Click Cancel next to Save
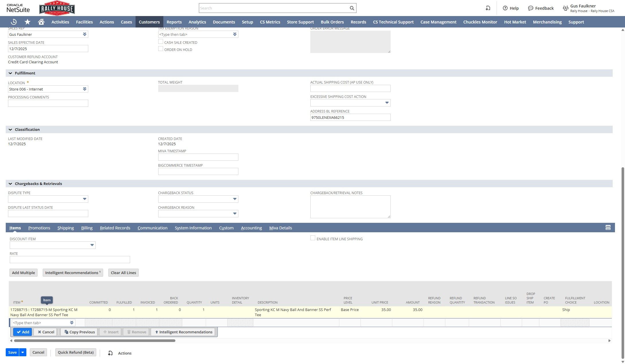The height and width of the screenshot is (364, 625). coord(38,352)
